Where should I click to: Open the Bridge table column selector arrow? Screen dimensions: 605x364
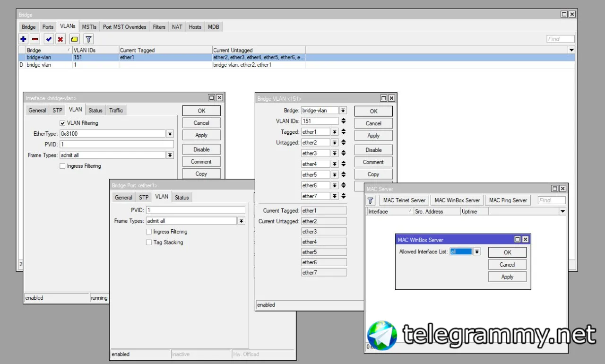tap(571, 50)
